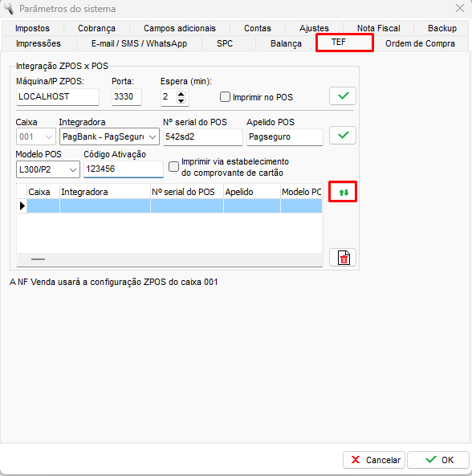472x476 pixels.
Task: Select the row indicator arrow in grid
Action: (22, 206)
